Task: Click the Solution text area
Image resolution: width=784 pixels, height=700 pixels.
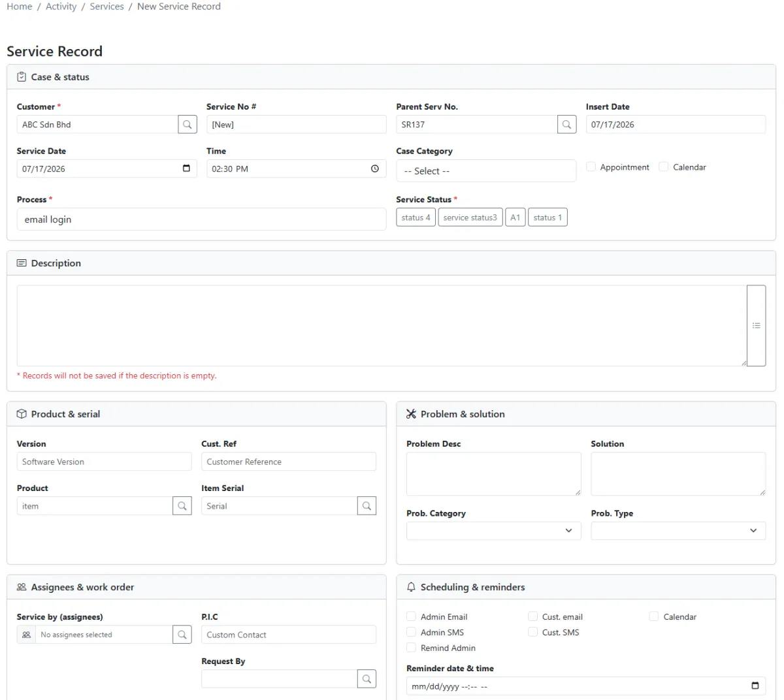Action: pyautogui.click(x=678, y=474)
